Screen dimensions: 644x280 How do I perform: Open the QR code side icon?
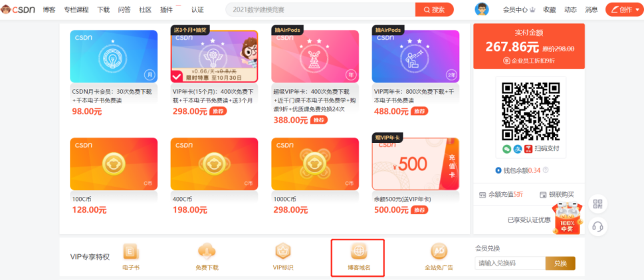(x=597, y=204)
